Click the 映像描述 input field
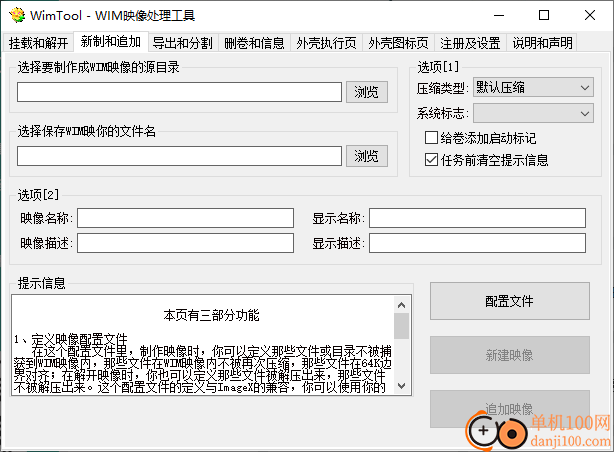Image resolution: width=614 pixels, height=452 pixels. tap(185, 243)
